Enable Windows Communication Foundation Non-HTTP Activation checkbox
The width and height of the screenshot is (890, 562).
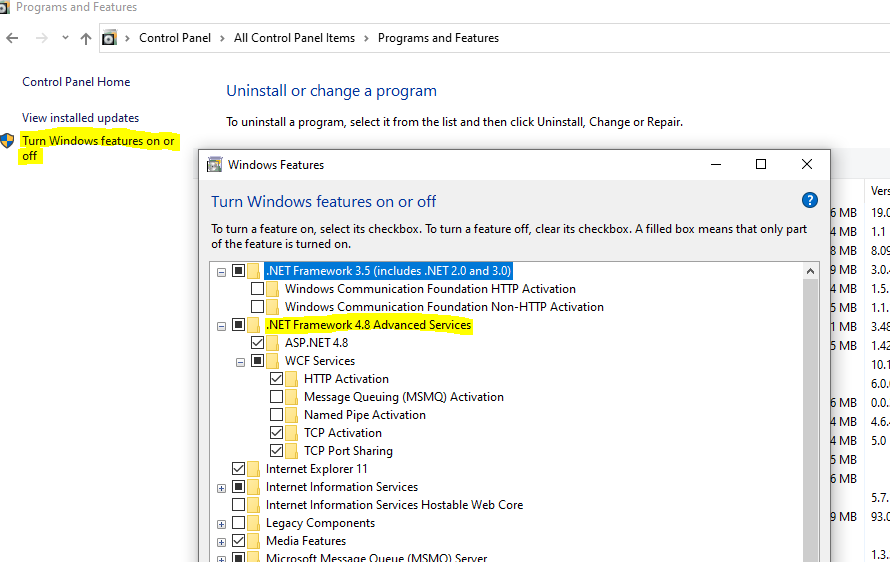258,307
